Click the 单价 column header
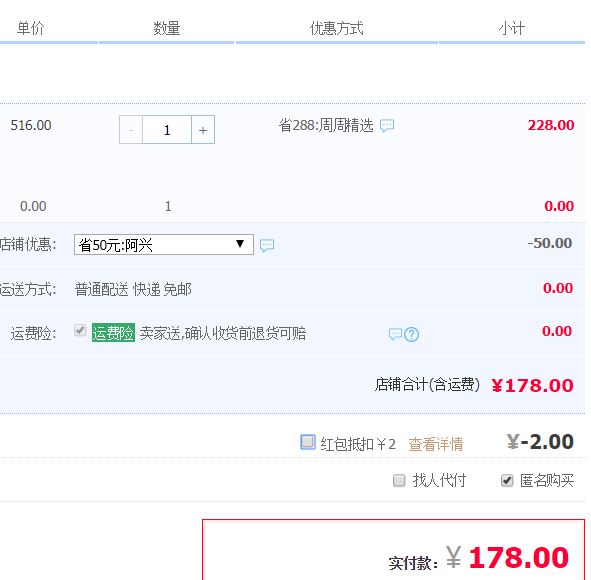This screenshot has height=580, width=591. tap(31, 28)
